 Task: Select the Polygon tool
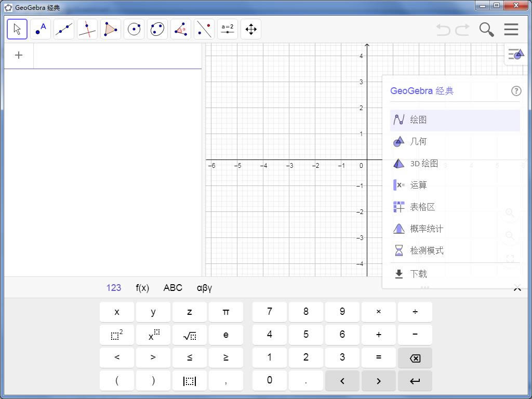(111, 29)
